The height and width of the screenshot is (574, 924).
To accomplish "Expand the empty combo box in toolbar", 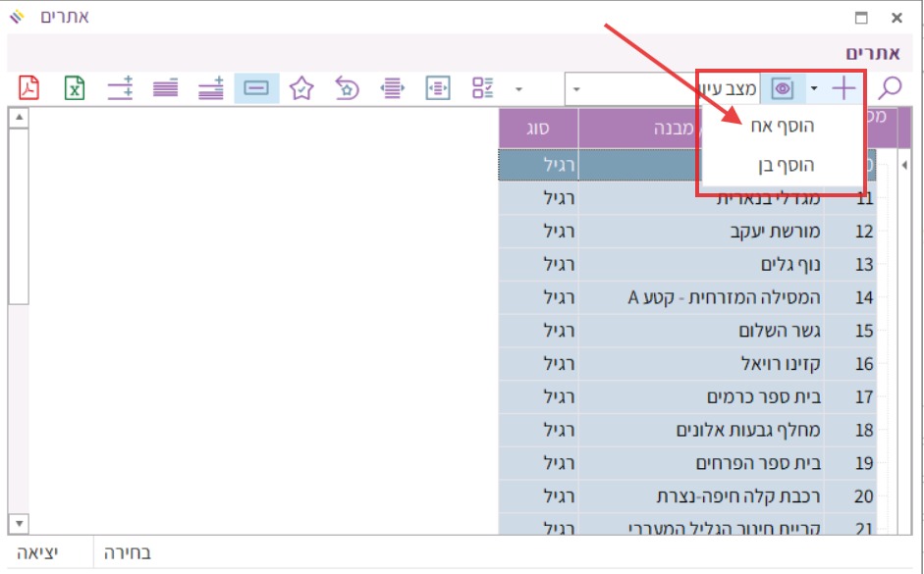I will point(576,89).
